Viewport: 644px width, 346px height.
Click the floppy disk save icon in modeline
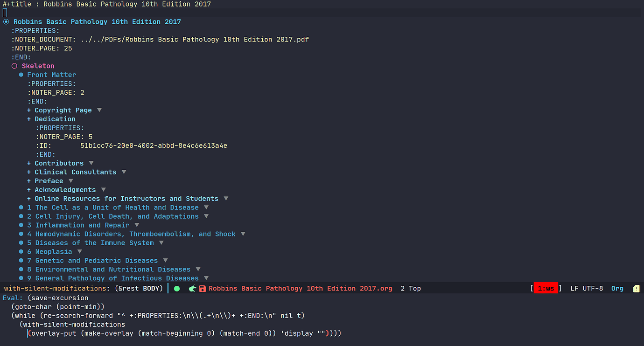pyautogui.click(x=202, y=288)
